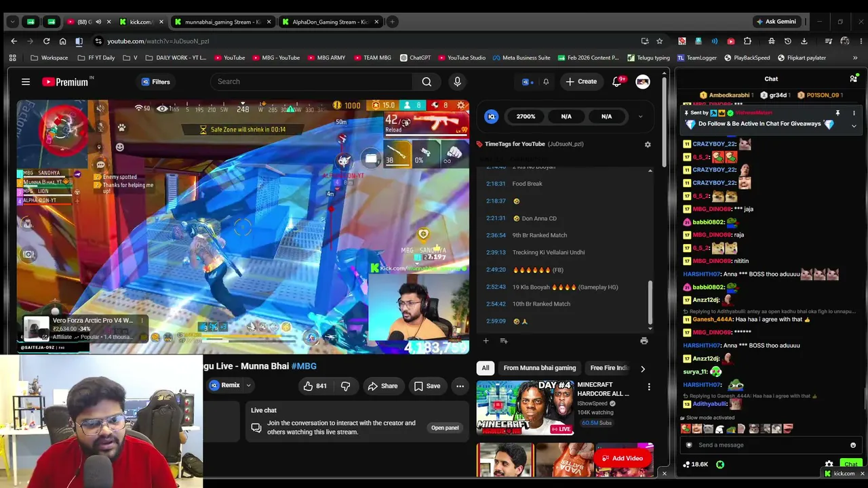The image size is (868, 488).
Task: Click the vidIQ Filters button
Action: pos(155,82)
